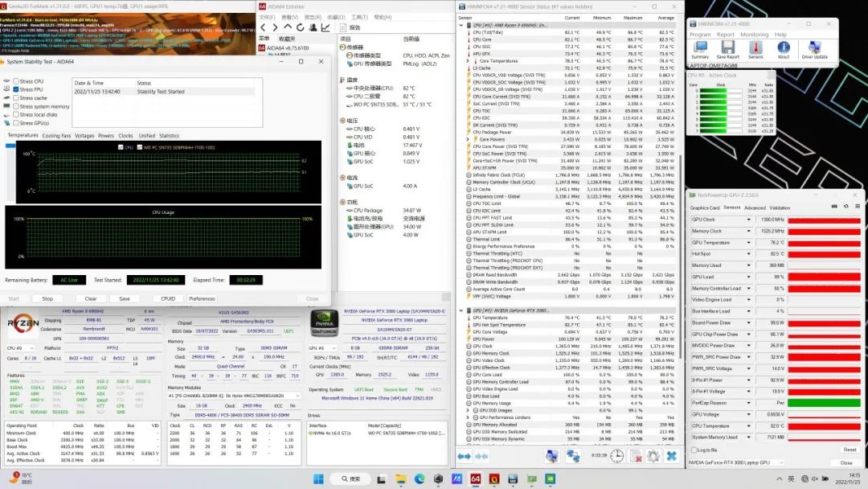
Task: Open HWiNFO Summary toolbar icon
Action: coord(700,48)
